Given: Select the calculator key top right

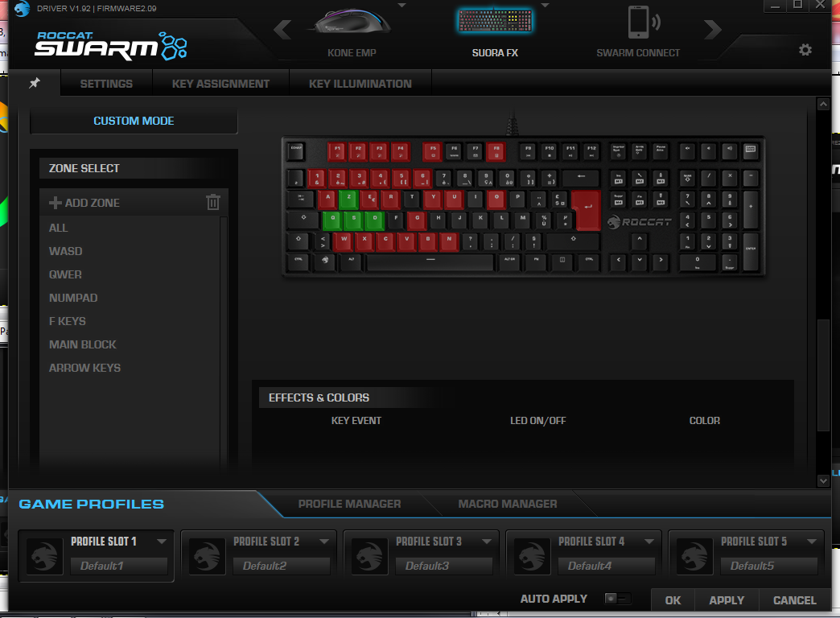Looking at the screenshot, I should click(x=751, y=150).
